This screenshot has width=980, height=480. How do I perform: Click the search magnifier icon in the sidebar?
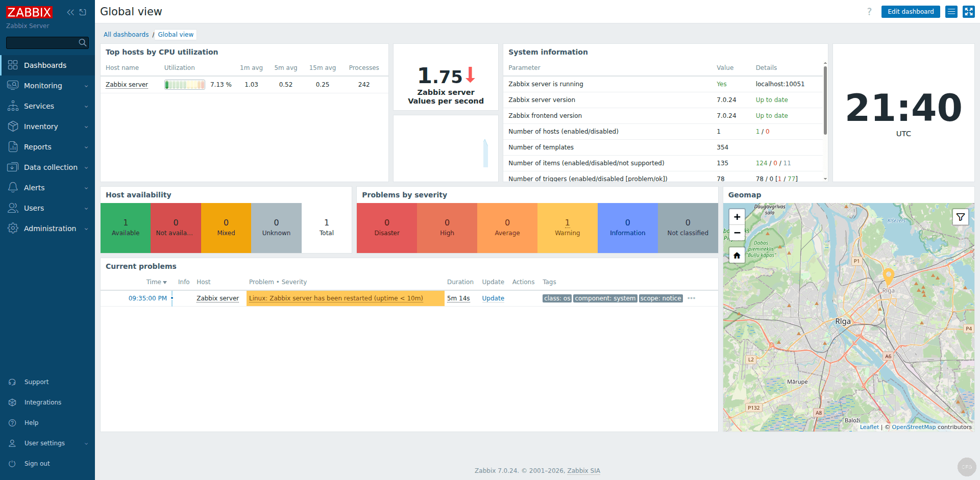(x=82, y=43)
